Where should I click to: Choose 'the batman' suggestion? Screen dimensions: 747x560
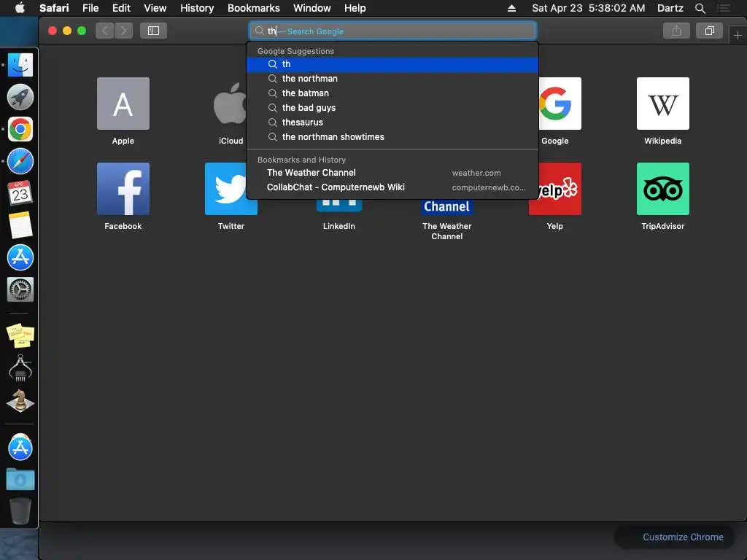click(392, 93)
